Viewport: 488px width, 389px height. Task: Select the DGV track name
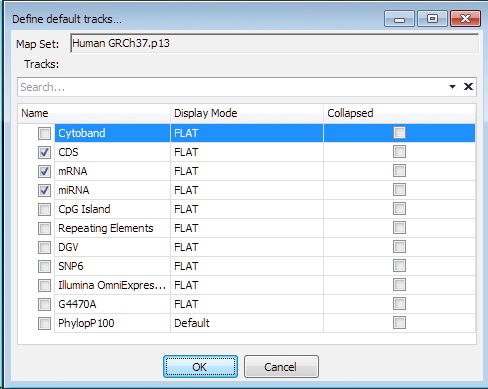pyautogui.click(x=68, y=247)
